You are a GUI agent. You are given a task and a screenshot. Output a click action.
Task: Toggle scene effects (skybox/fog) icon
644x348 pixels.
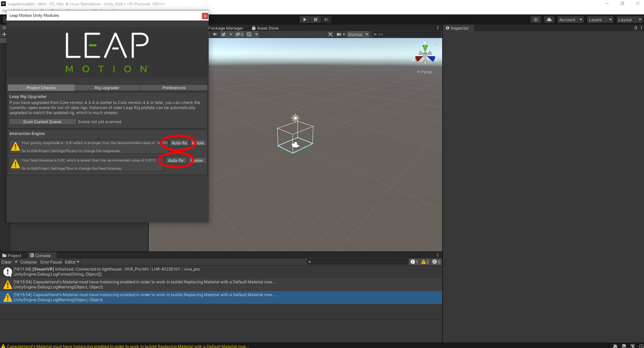[x=224, y=35]
